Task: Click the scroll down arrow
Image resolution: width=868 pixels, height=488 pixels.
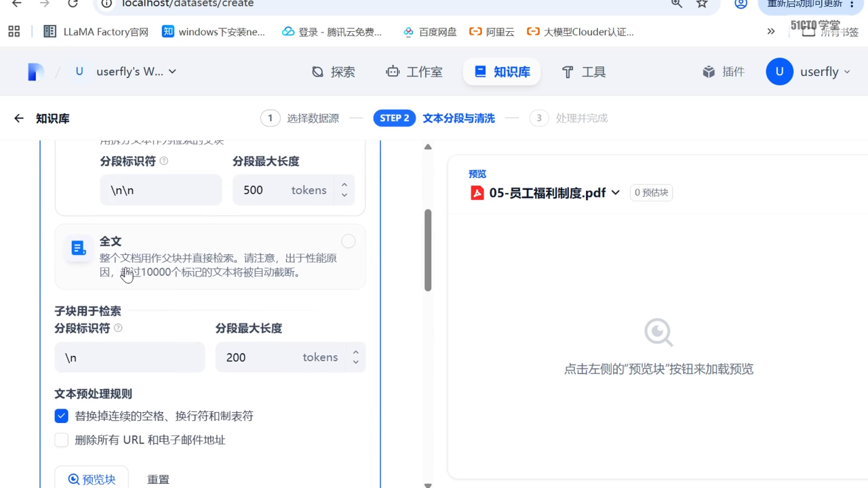Action: (428, 485)
